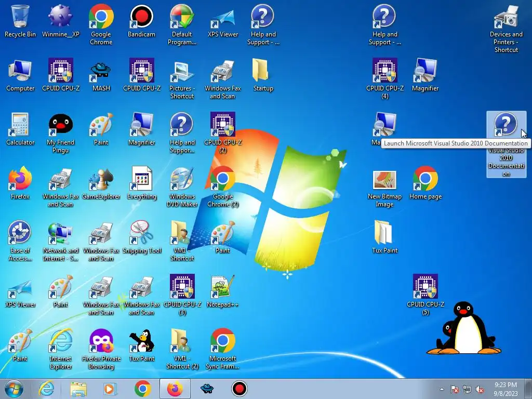Select the Firefox desktop shortcut

coord(20,183)
